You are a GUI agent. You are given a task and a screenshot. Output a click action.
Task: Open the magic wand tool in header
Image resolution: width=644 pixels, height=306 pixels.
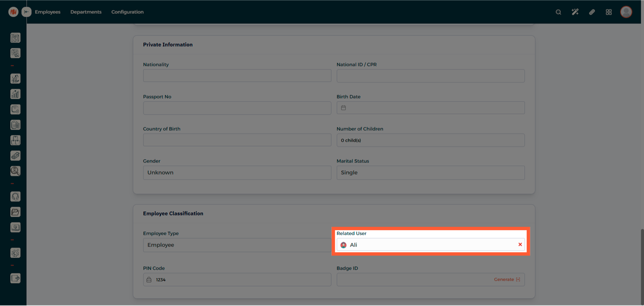[575, 12]
